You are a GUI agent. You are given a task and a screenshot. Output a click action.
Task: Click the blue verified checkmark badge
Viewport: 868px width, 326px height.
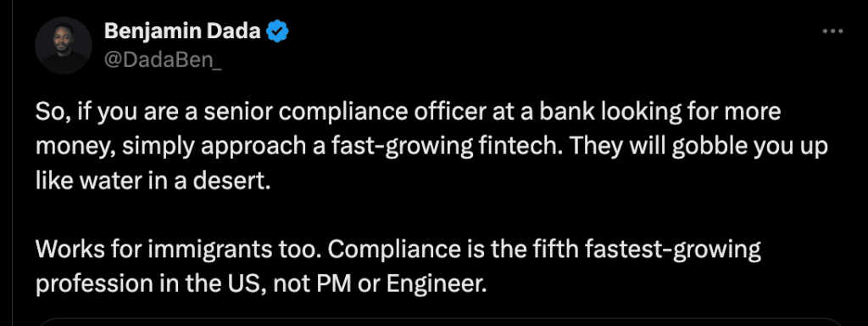click(277, 32)
